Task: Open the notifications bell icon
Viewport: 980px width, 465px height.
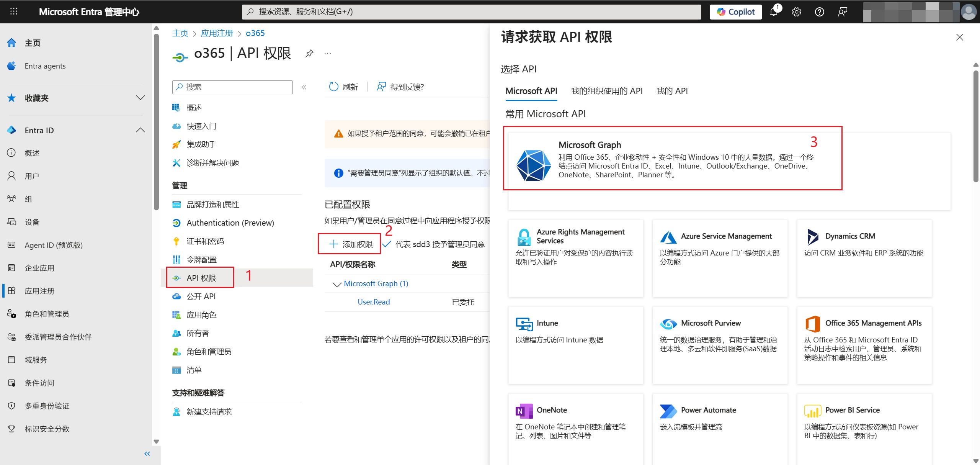Action: coord(774,11)
